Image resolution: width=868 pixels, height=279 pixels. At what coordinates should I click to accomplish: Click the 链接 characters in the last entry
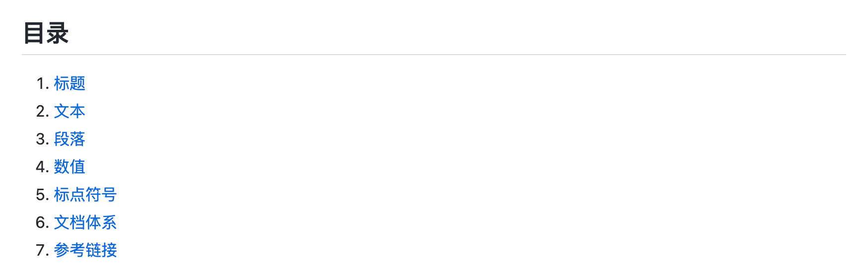click(101, 250)
